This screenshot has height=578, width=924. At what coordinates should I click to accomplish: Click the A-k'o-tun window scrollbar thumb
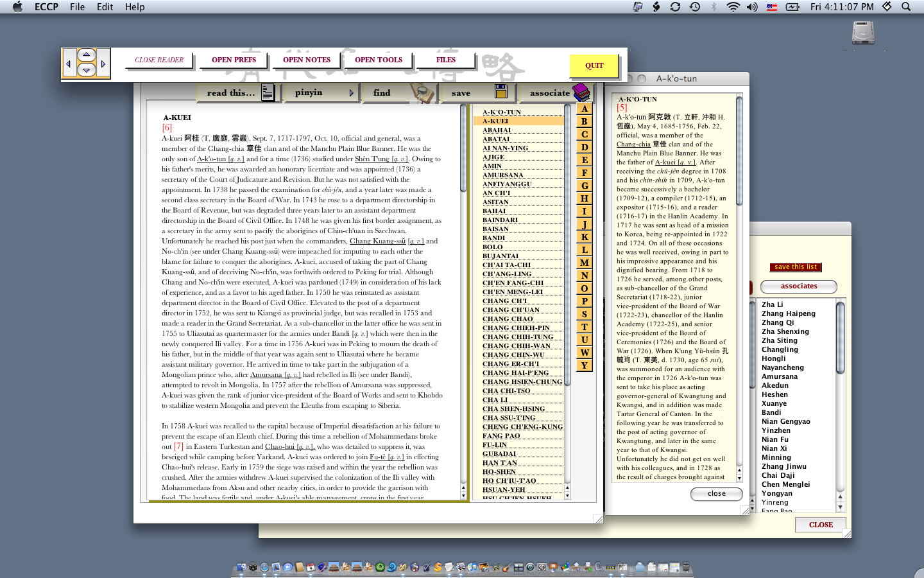click(739, 151)
